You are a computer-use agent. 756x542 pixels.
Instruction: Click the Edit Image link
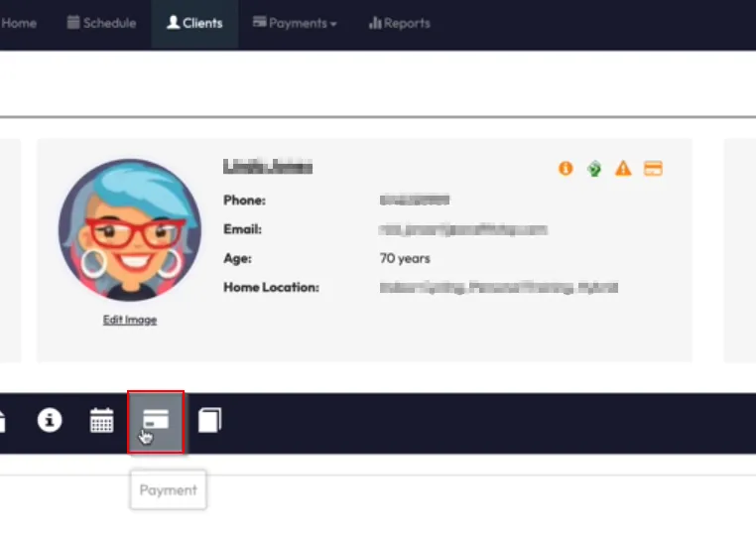(130, 320)
